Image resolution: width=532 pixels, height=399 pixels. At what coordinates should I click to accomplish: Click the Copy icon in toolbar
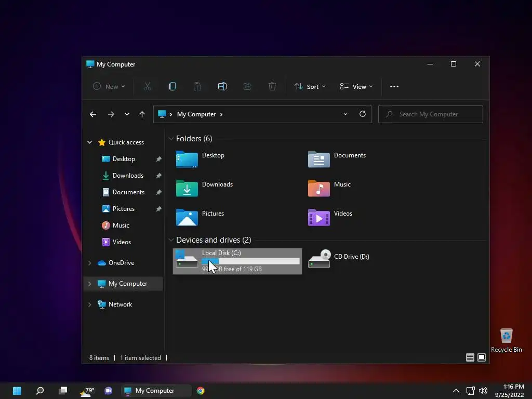pyautogui.click(x=172, y=87)
